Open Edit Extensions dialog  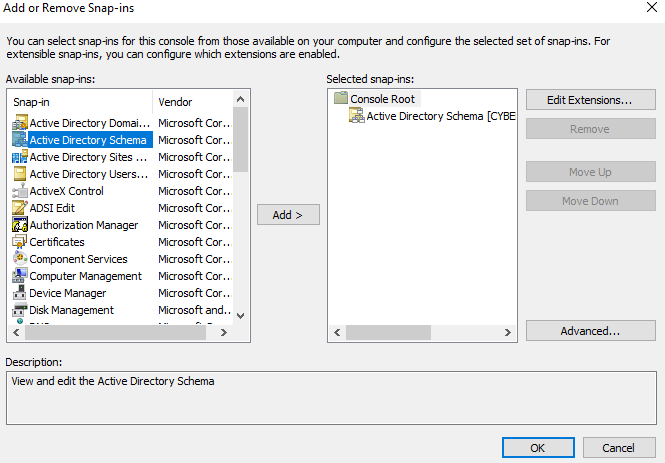(590, 100)
